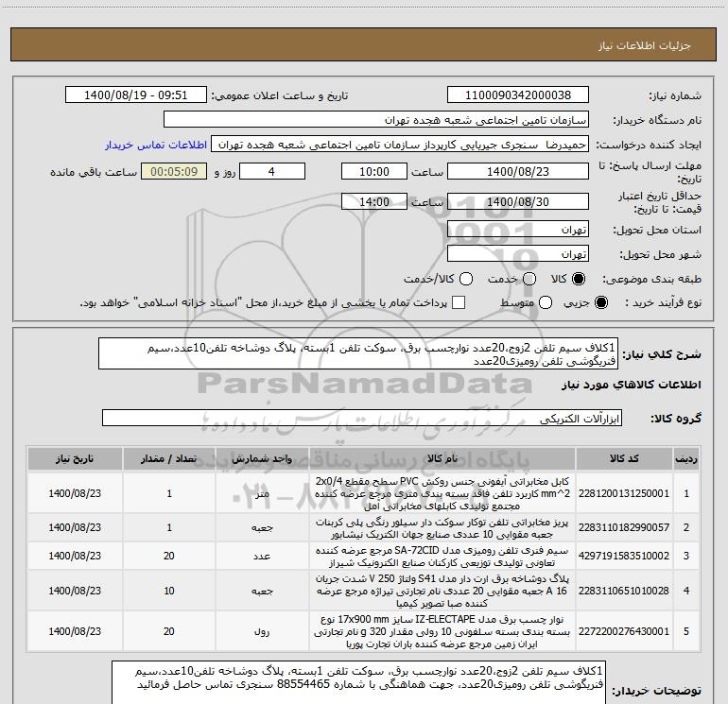Select the کالا/خدمت radio button
This screenshot has width=728, height=704.
466,279
